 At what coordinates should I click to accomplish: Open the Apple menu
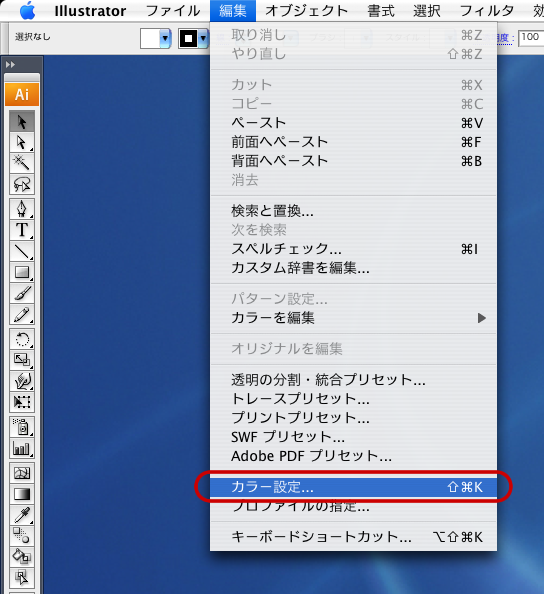[28, 11]
